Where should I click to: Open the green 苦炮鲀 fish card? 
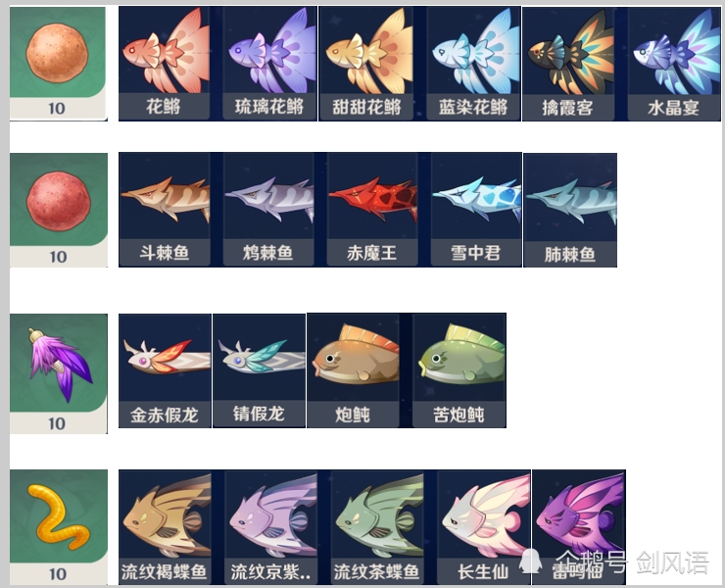tap(459, 370)
